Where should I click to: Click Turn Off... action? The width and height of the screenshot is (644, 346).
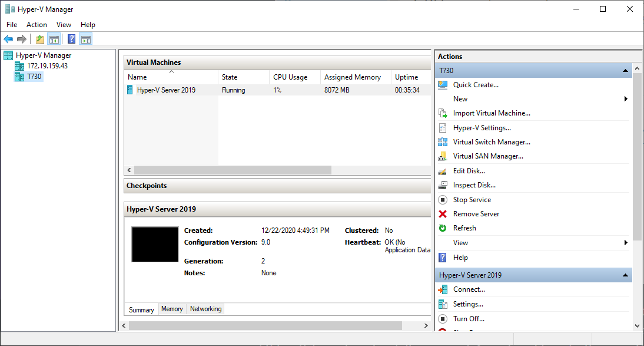(x=469, y=318)
